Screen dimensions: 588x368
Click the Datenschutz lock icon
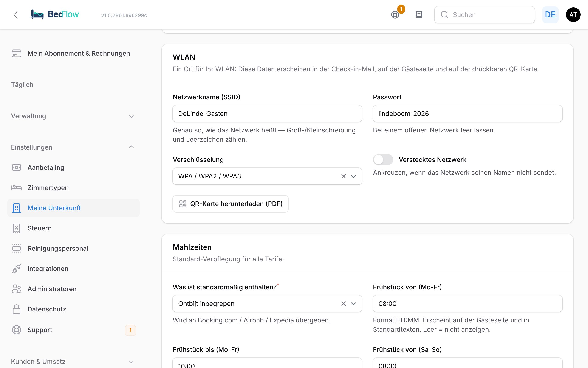(x=17, y=309)
